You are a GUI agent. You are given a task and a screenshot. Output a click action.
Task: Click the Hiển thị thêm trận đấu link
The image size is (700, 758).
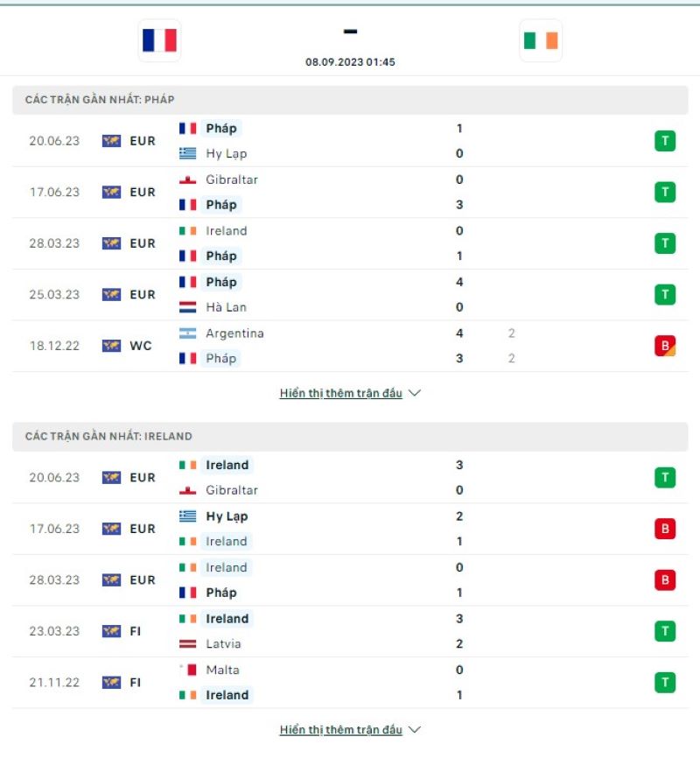point(341,393)
